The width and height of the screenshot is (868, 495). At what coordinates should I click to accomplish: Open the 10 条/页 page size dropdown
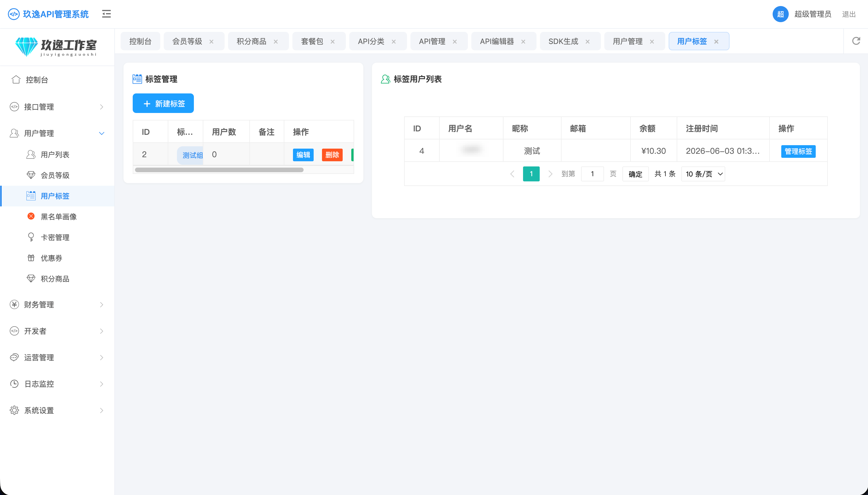703,174
